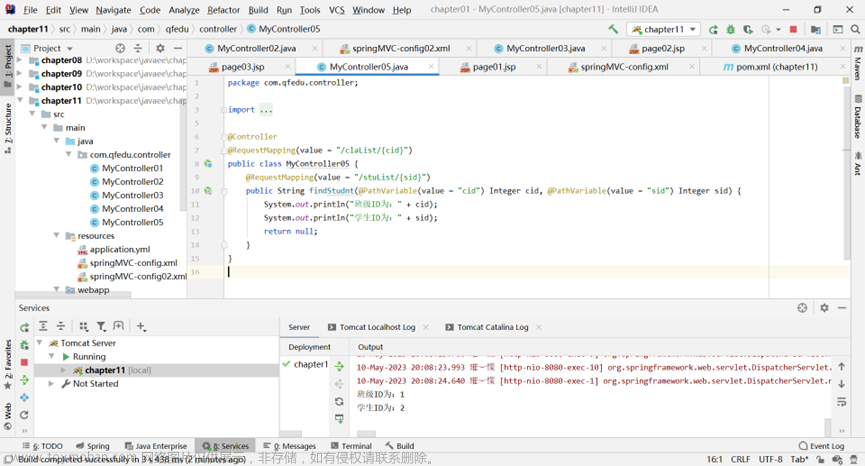This screenshot has height=466, width=865.
Task: Hide the Project tool window
Action: [178, 48]
